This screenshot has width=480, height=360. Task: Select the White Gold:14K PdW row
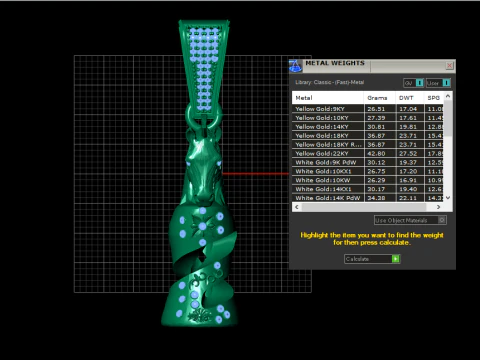368,198
